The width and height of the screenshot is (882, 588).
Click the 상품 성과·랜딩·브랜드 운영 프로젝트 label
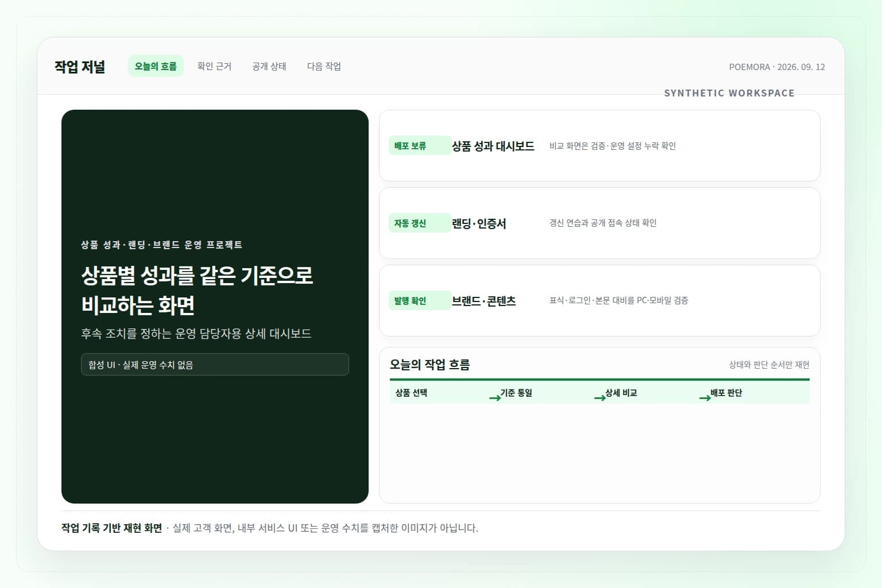coord(162,245)
